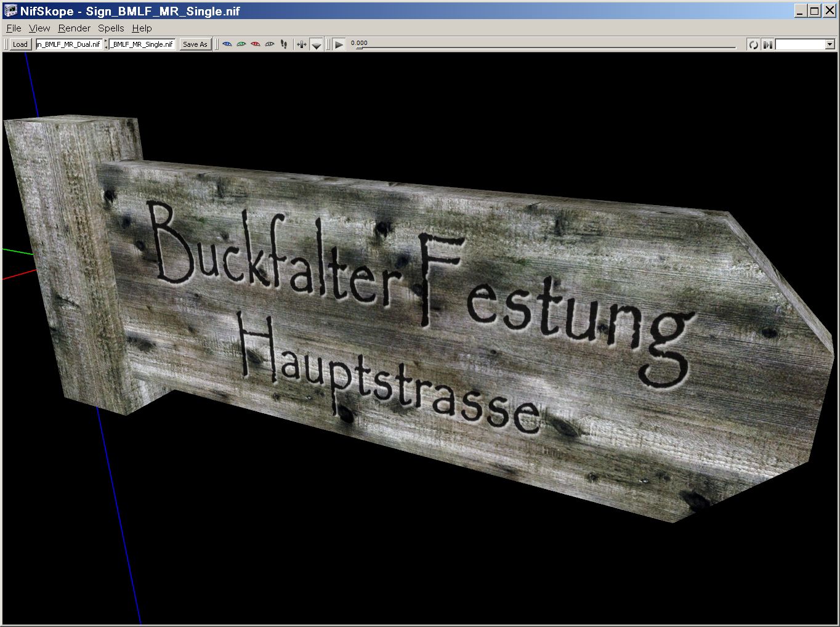The width and height of the screenshot is (840, 627).
Task: Focus the save path field with BMLF_MR_Single.nif
Action: coord(142,44)
